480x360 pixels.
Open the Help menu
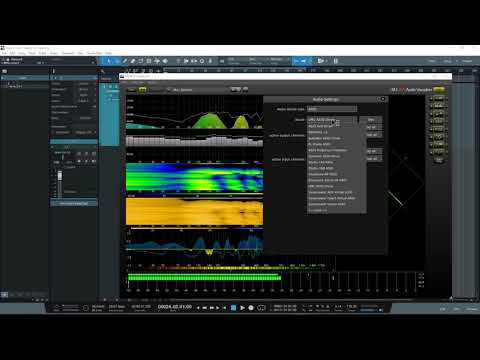(x=109, y=53)
